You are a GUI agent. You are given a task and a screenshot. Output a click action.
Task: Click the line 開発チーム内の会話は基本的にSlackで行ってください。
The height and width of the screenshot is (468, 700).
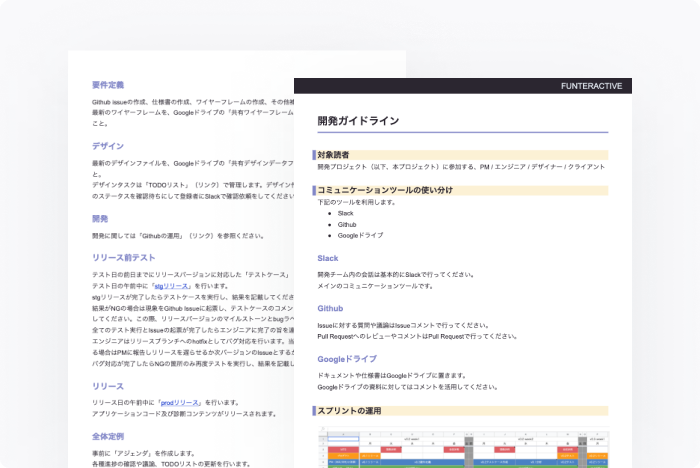point(396,275)
